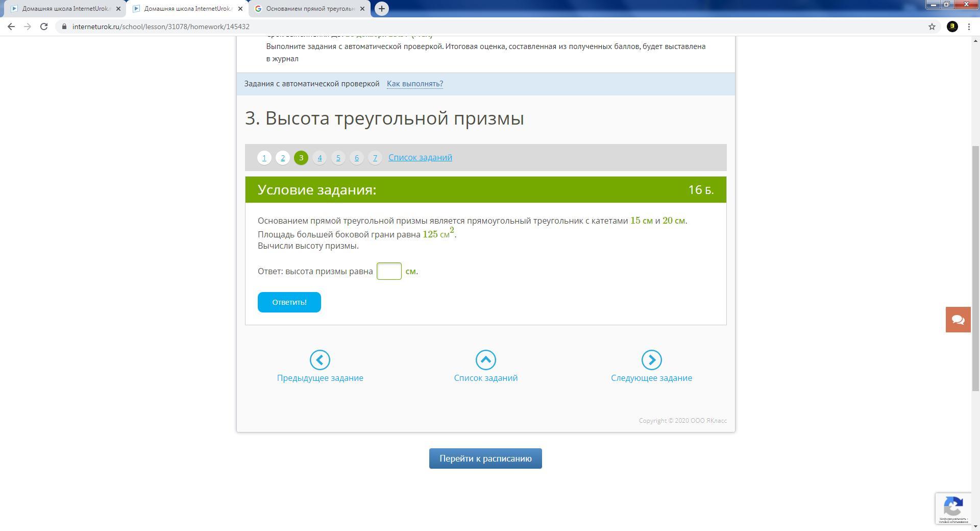Go back using the browser back arrow
Screen dimensions: 980x531
[x=11, y=27]
